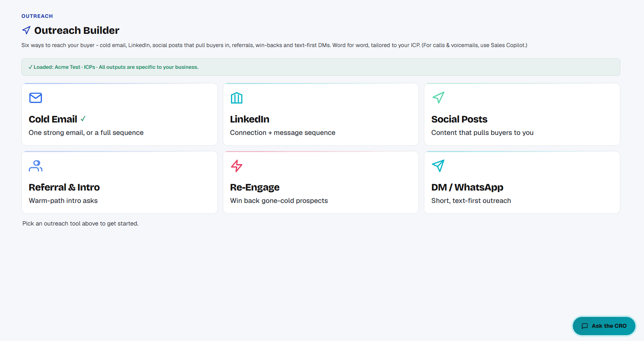This screenshot has height=341, width=644.
Task: Click the Re-Engage lightning bolt icon
Action: coord(236,166)
